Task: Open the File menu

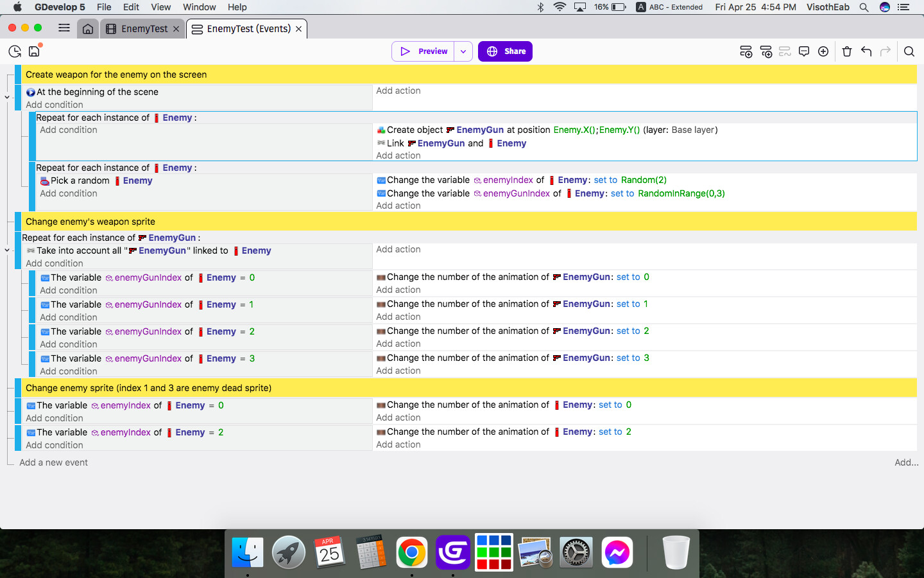Action: pos(104,7)
